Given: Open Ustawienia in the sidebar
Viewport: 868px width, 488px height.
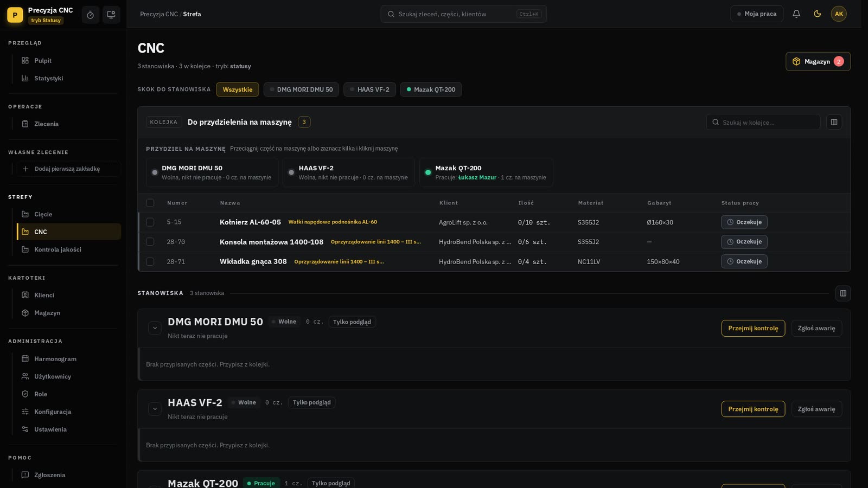Looking at the screenshot, I should [x=69, y=429].
